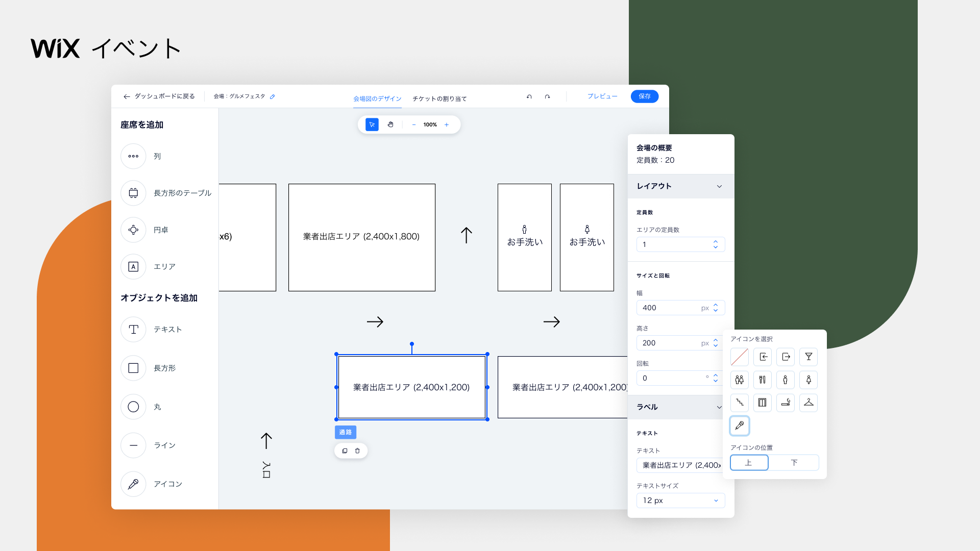Click the hand pan tool
The image size is (980, 551).
tap(390, 124)
